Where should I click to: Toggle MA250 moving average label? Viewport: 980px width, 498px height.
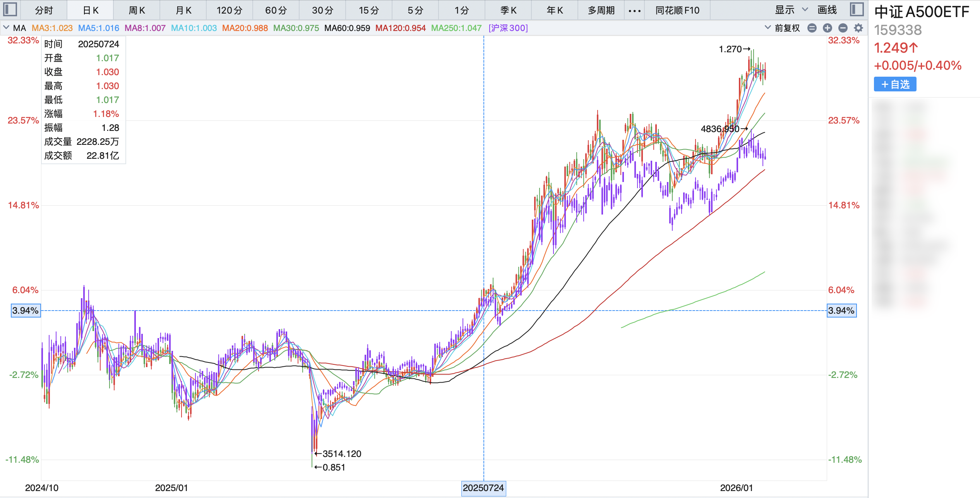tap(456, 28)
